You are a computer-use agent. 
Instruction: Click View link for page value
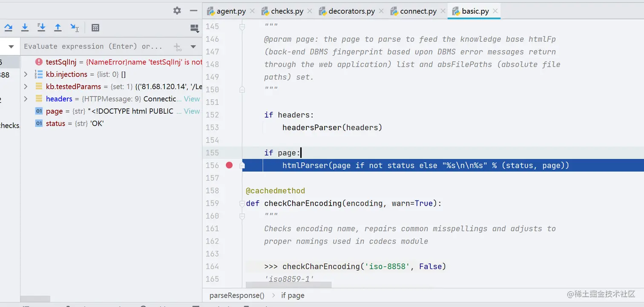192,111
